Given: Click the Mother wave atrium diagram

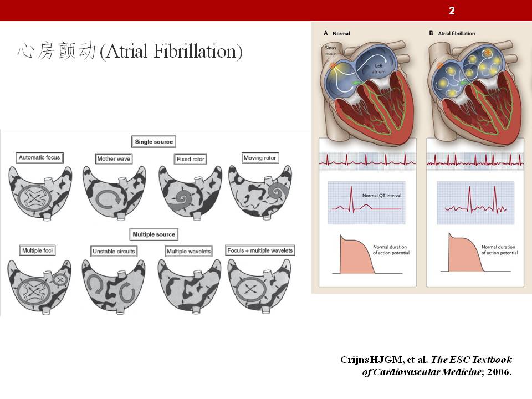Looking at the screenshot, I should [x=114, y=193].
